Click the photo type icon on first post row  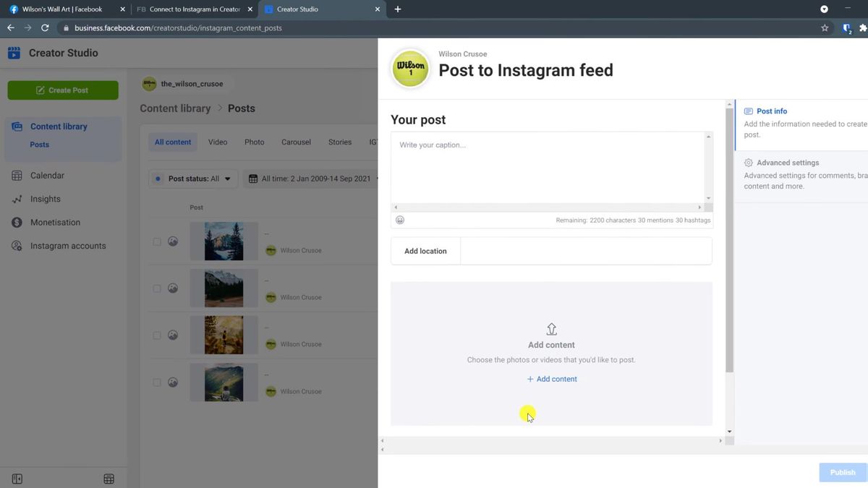(173, 241)
